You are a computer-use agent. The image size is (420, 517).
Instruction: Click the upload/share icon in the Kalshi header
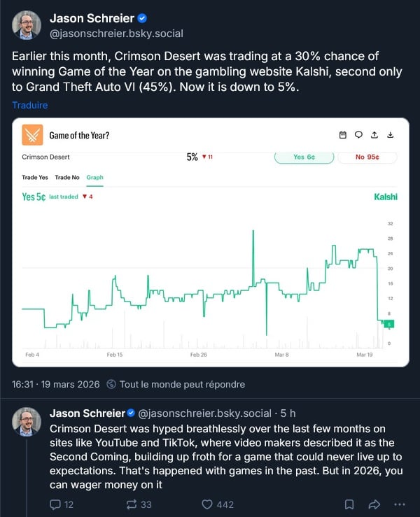pos(374,135)
